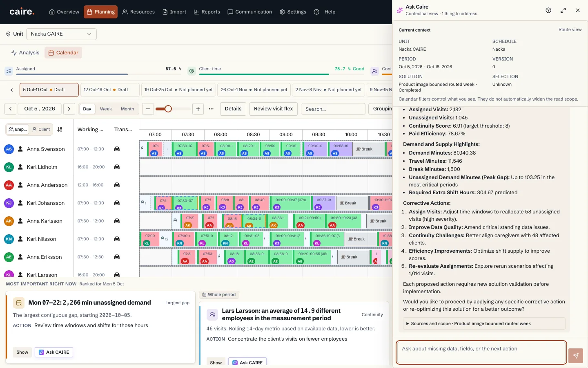The width and height of the screenshot is (588, 368).
Task: Switch to Employee grouping toggle
Action: [18, 130]
